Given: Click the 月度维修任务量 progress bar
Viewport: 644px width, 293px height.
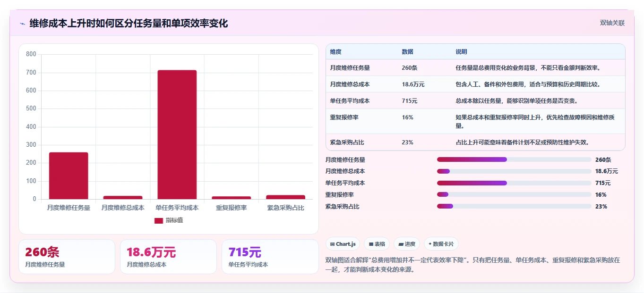Looking at the screenshot, I should (x=514, y=159).
